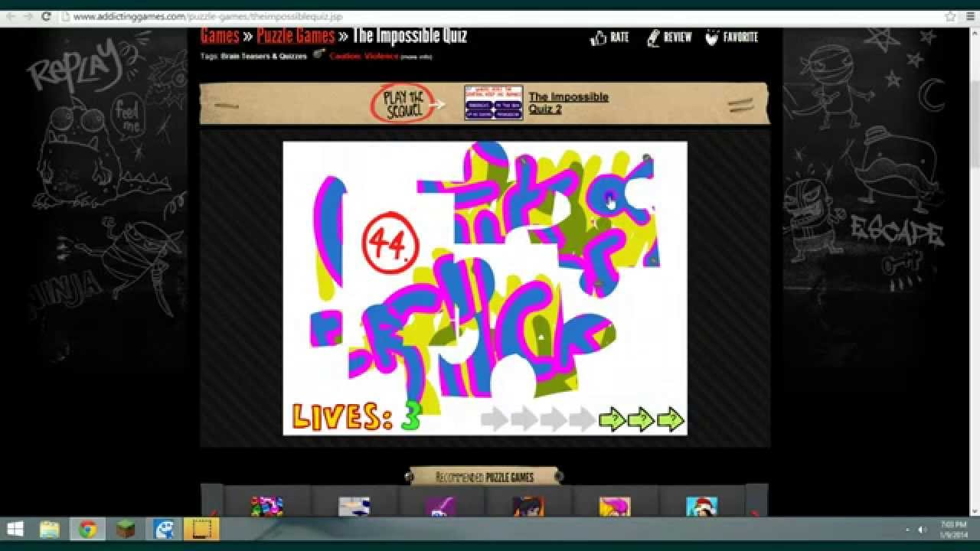Show previous recommended games with left arrow

212,502
